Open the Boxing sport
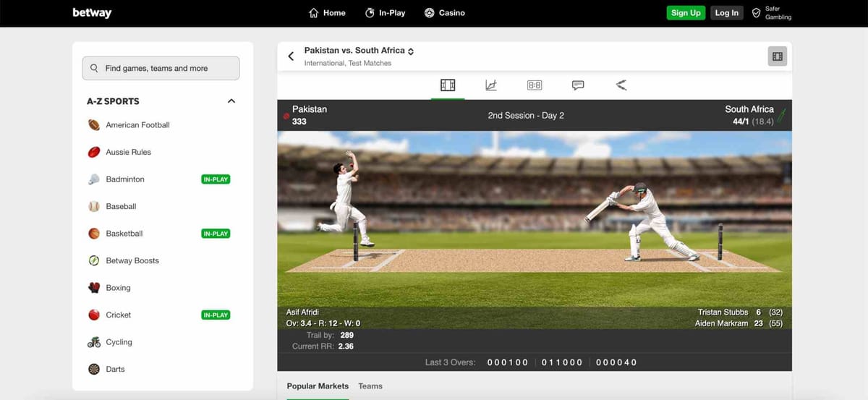Screen dimensions: 868x400 118,288
